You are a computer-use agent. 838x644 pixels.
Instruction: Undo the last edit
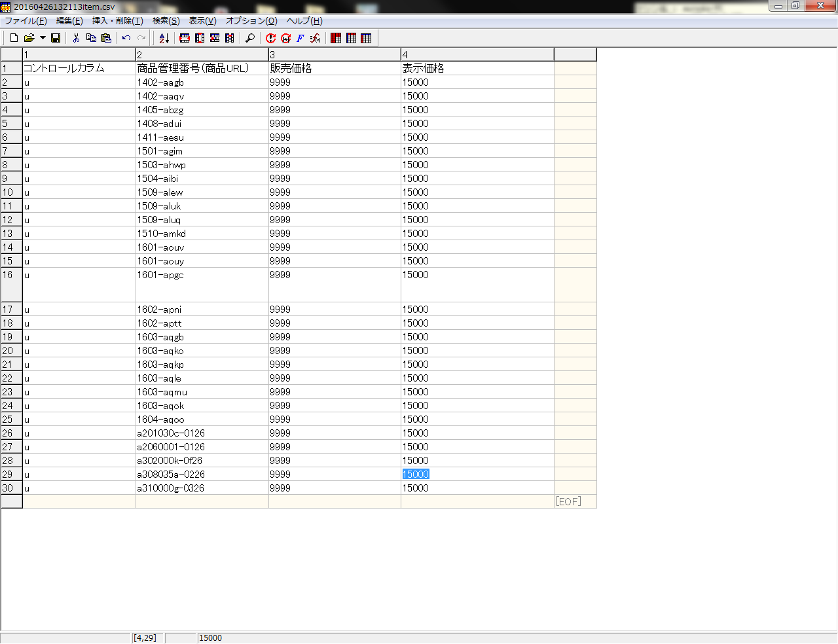(126, 38)
